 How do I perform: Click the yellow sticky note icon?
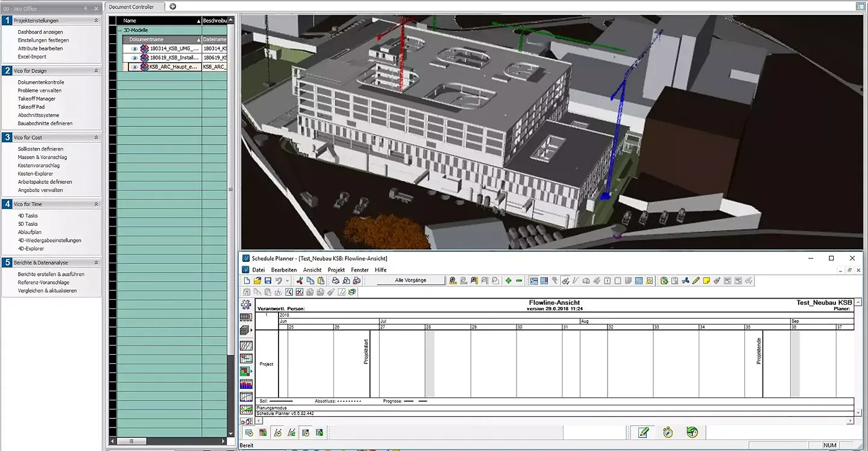pyautogui.click(x=706, y=281)
